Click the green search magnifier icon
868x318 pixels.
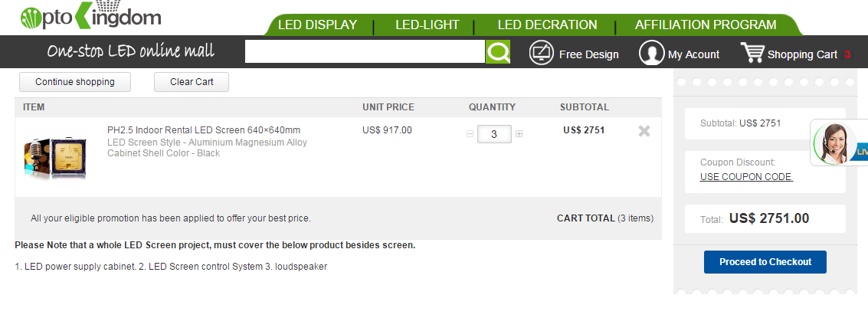point(498,52)
